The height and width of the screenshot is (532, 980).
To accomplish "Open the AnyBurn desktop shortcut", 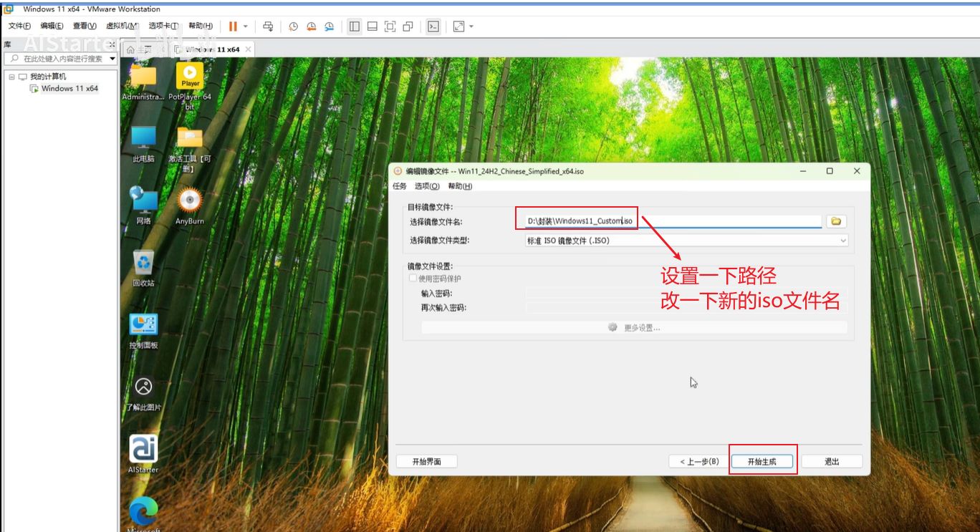I will coord(189,203).
